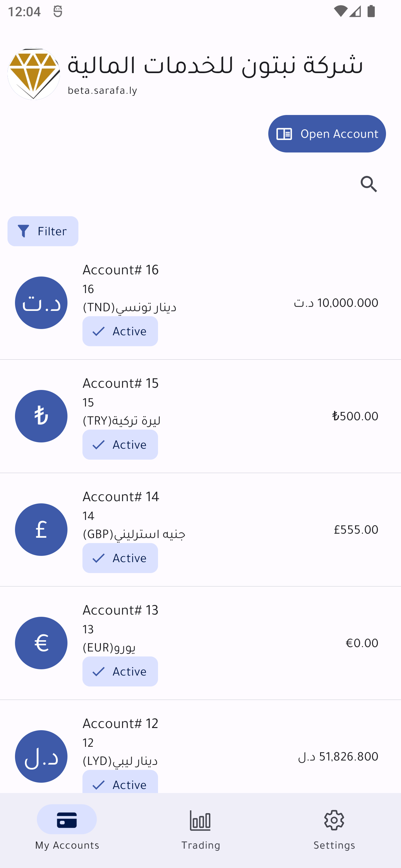
Task: Click the company diamond logo
Action: [34, 74]
